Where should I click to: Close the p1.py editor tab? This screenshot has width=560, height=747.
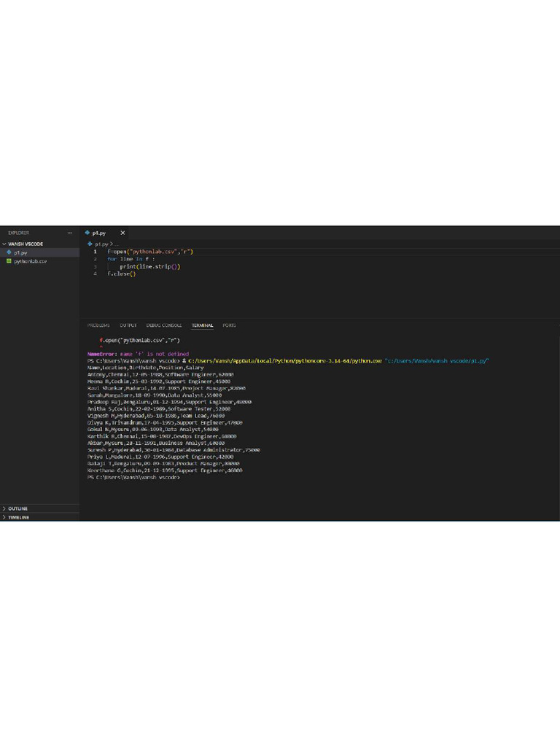122,233
